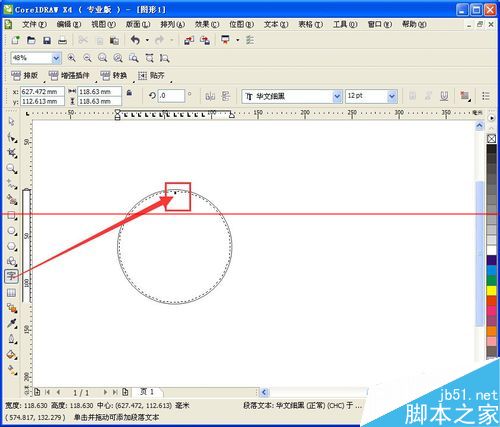Pick the green swatch in color palette
The height and width of the screenshot is (427, 500).
pyautogui.click(x=491, y=280)
